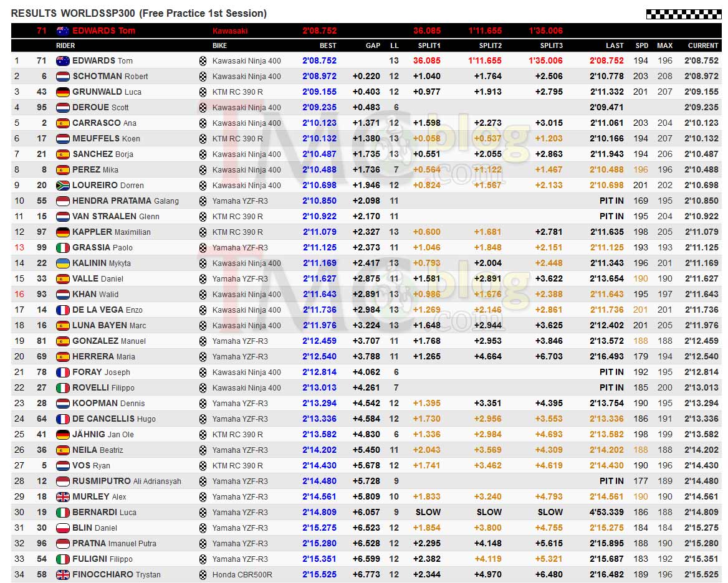Image resolution: width=728 pixels, height=583 pixels.
Task: Click the South African flag beside LOUREIRO Dorren
Action: pos(63,186)
